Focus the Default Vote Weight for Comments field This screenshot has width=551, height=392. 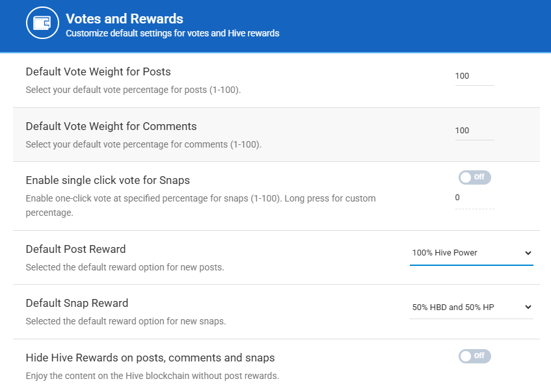coord(474,131)
